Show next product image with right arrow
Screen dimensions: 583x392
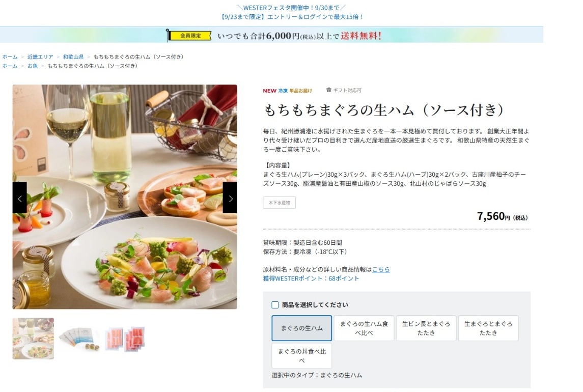(230, 197)
